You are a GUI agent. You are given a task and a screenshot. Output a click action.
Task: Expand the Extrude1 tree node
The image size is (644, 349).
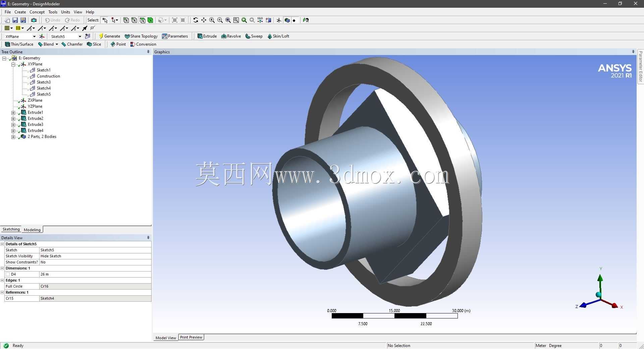pos(13,112)
